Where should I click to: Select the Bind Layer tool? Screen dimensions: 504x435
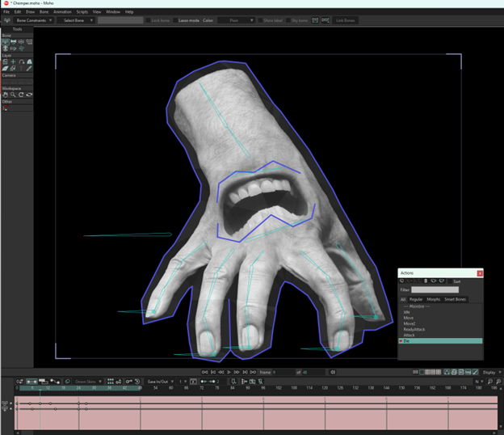14,49
